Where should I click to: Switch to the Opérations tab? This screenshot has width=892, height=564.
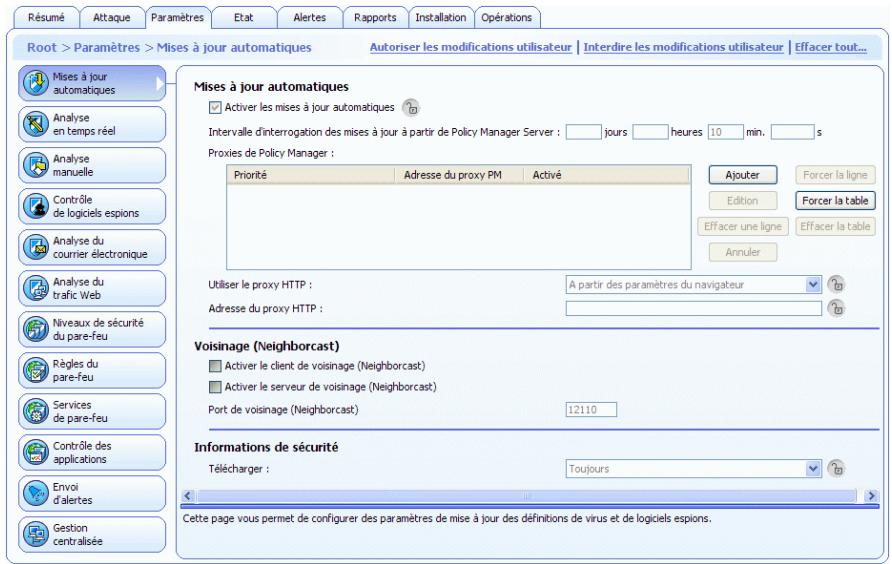506,18
